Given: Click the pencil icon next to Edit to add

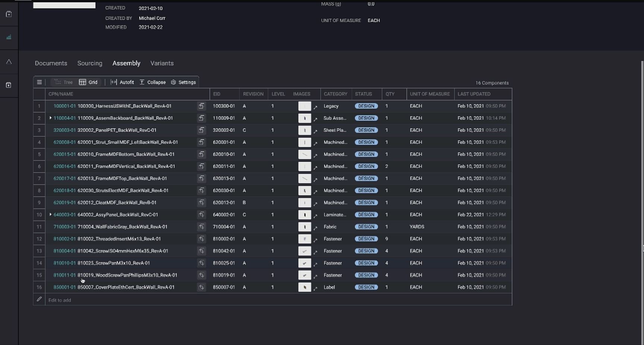Looking at the screenshot, I should coord(39,299).
